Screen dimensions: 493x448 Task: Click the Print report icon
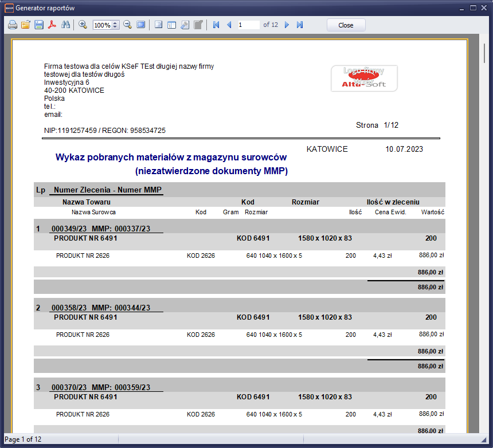click(x=13, y=25)
